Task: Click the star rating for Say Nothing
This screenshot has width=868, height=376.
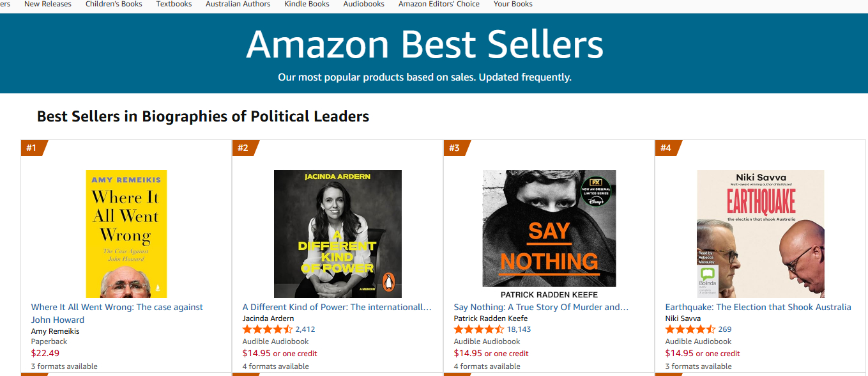Action: 478,330
